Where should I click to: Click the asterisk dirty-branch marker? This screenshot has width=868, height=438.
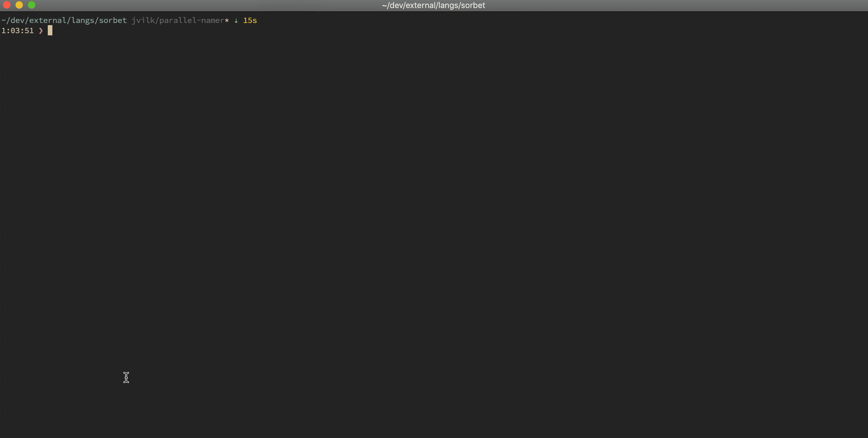click(x=227, y=20)
